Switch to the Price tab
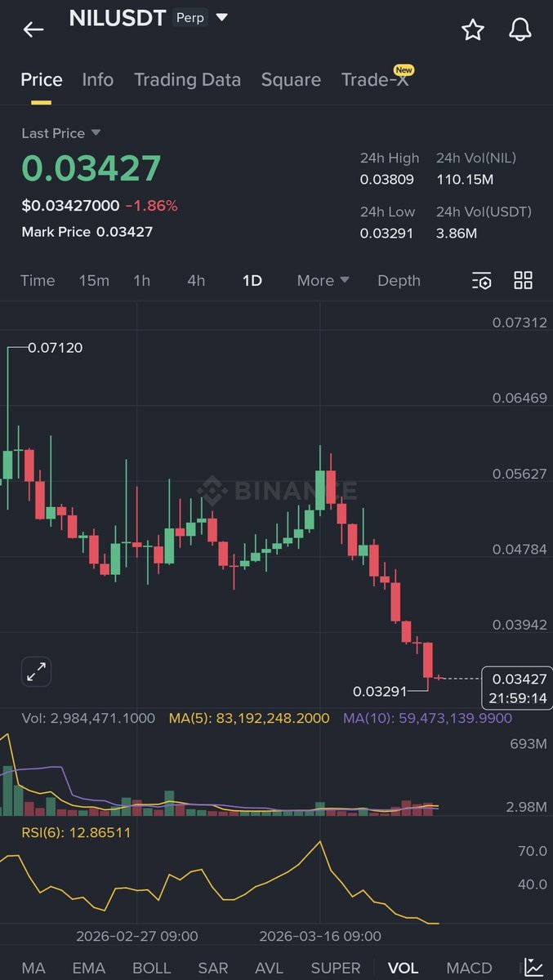Viewport: 553px width, 980px height. pyautogui.click(x=42, y=80)
